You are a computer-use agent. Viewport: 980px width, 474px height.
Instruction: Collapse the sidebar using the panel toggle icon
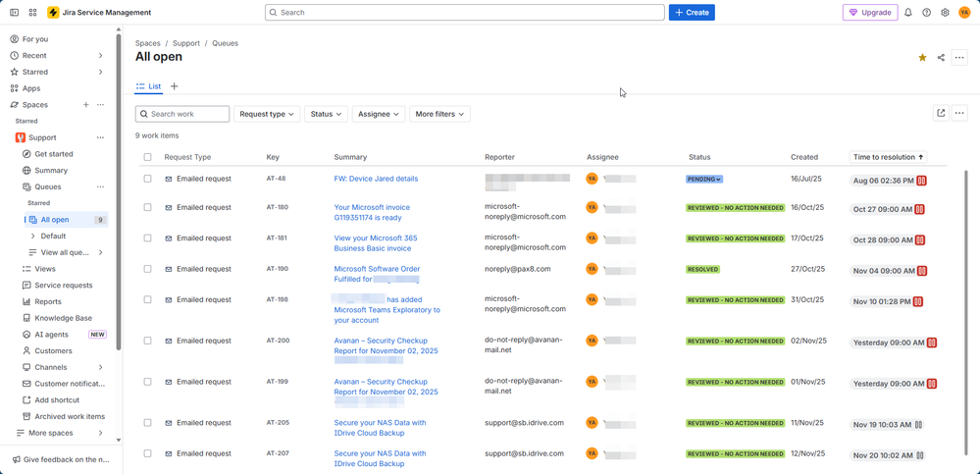tap(15, 13)
